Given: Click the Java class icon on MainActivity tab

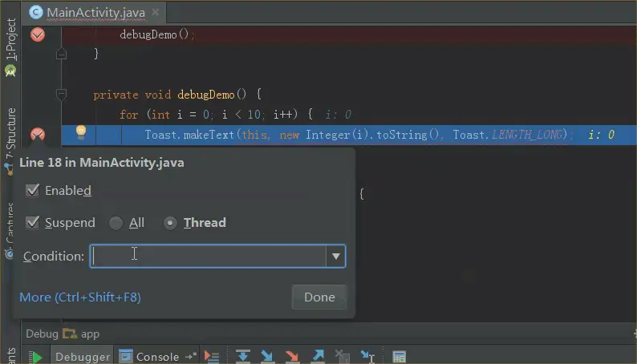Looking at the screenshot, I should (x=36, y=13).
